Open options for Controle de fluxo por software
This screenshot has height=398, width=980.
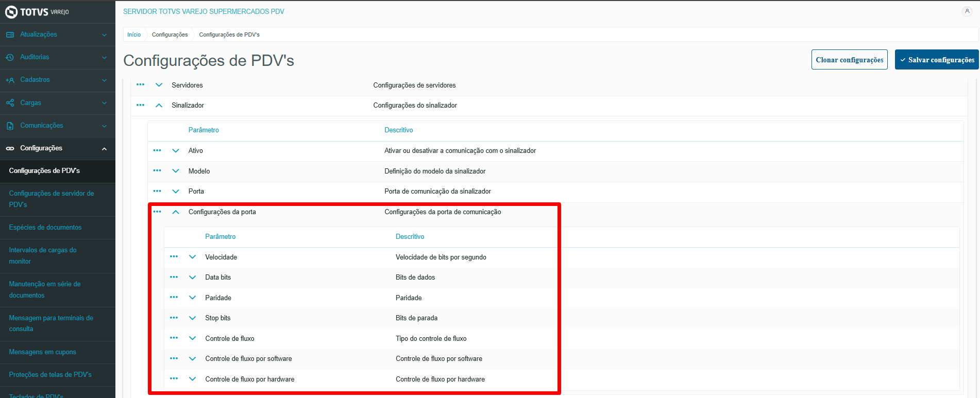pyautogui.click(x=174, y=358)
